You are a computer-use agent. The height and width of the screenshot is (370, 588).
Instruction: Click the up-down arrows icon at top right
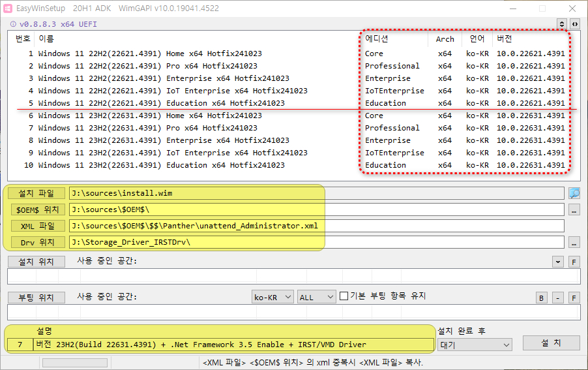point(561,24)
